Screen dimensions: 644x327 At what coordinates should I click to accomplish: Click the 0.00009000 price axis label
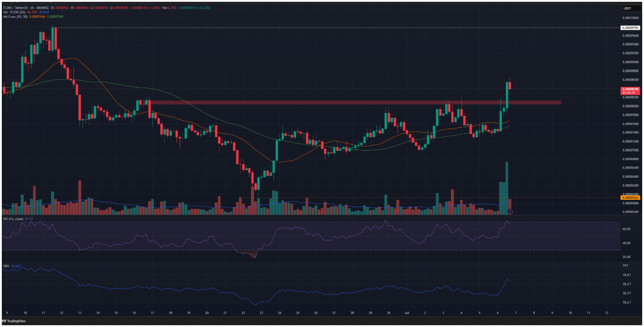point(630,62)
